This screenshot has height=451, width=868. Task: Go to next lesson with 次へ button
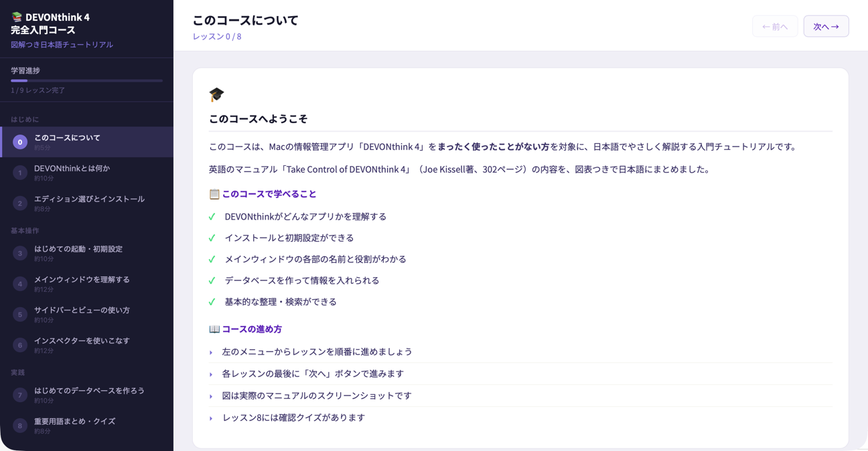tap(826, 27)
